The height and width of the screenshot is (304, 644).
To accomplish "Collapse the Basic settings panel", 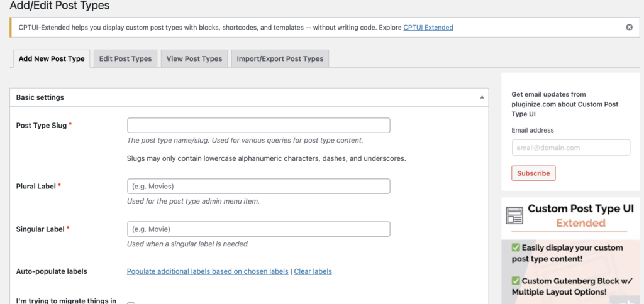I will pyautogui.click(x=482, y=98).
